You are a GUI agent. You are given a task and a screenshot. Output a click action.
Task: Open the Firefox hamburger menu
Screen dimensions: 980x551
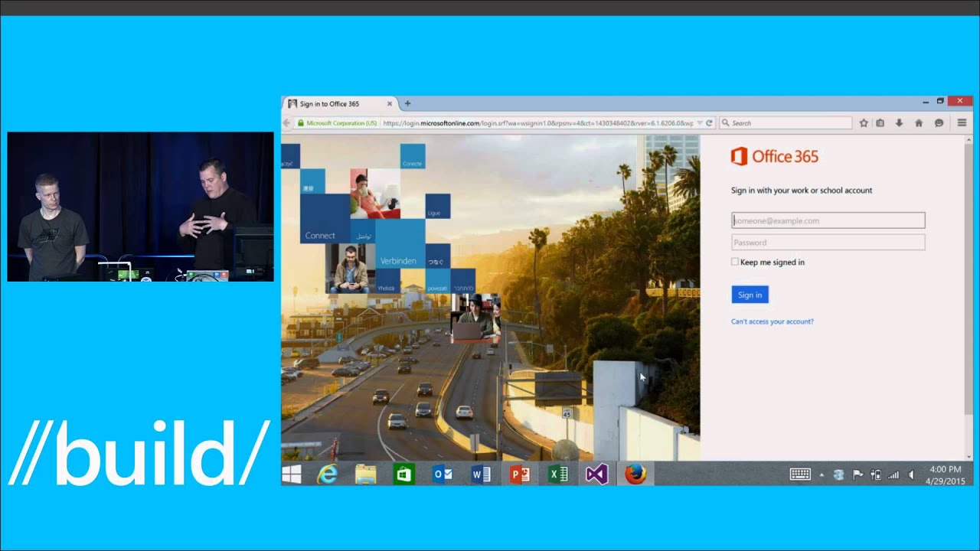(962, 123)
